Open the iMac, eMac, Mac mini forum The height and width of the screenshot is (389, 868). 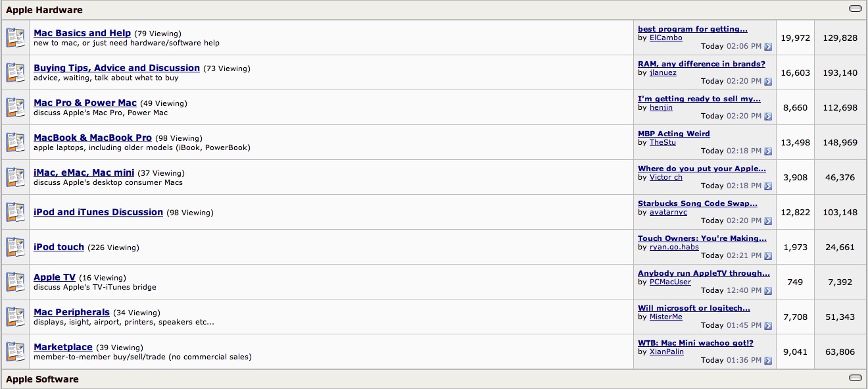coord(84,172)
